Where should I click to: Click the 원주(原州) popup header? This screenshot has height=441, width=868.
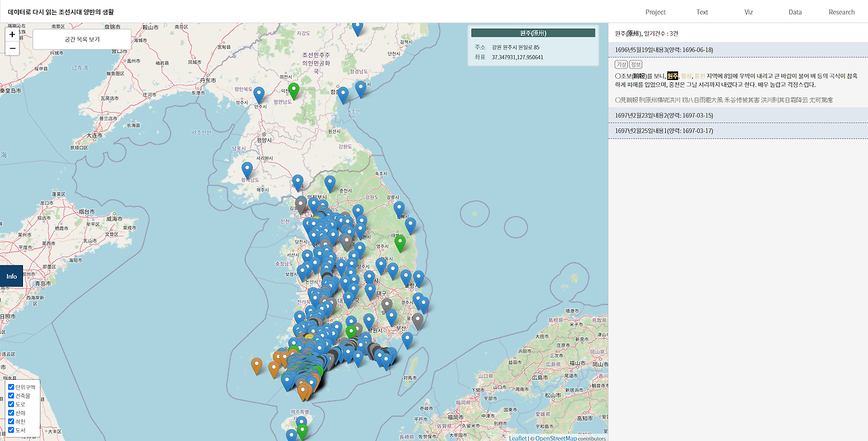tap(533, 33)
